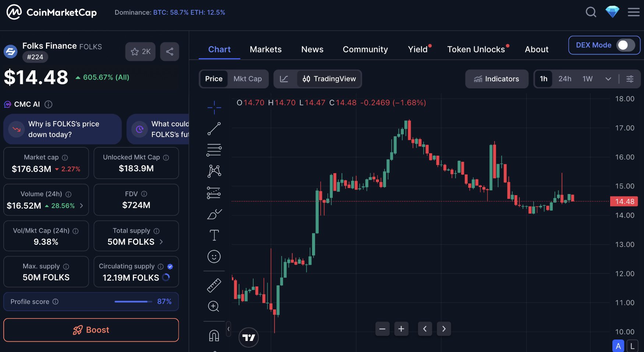Show Profile score info icon
Image resolution: width=644 pixels, height=352 pixels.
[x=56, y=302]
